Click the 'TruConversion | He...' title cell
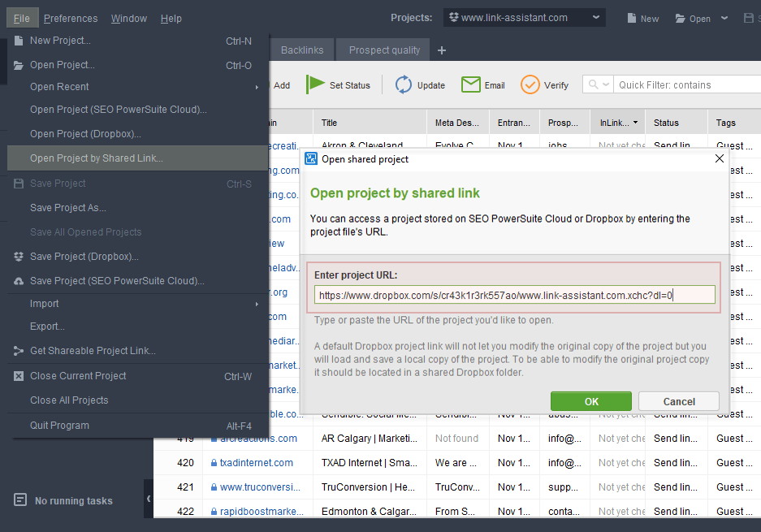Image resolution: width=761 pixels, height=532 pixels. (x=369, y=487)
